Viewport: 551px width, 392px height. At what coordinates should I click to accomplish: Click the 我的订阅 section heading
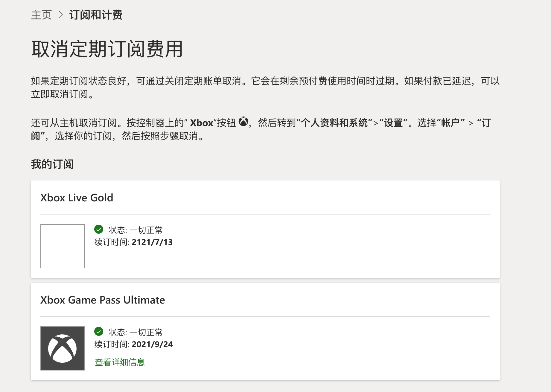(x=52, y=164)
